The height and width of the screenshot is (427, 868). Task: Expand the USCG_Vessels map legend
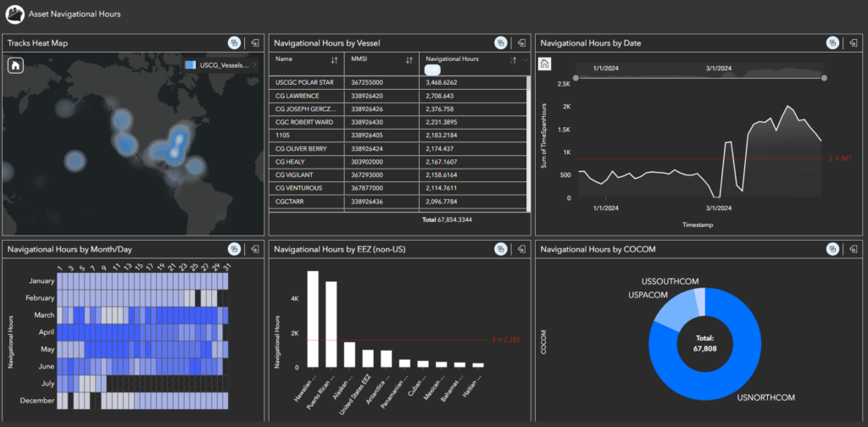[x=254, y=65]
